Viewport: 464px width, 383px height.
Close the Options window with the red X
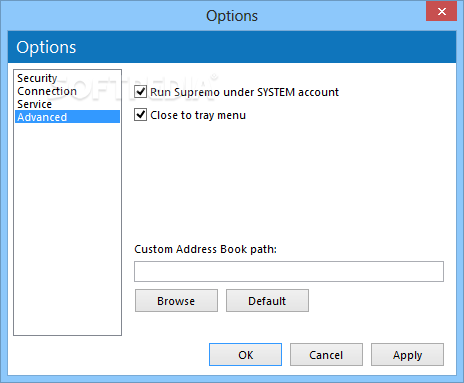[x=442, y=12]
